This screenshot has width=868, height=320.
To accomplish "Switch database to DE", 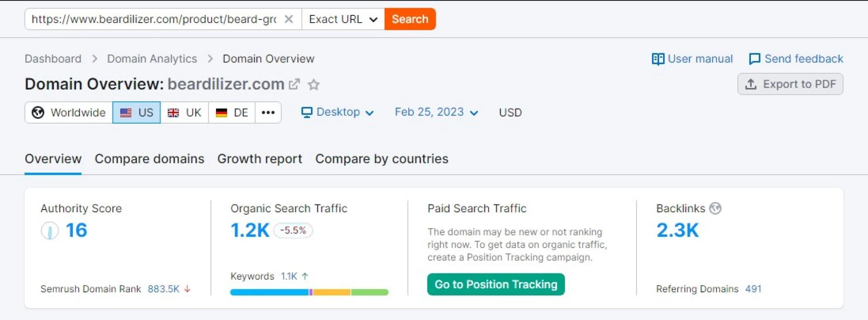I will [x=232, y=113].
